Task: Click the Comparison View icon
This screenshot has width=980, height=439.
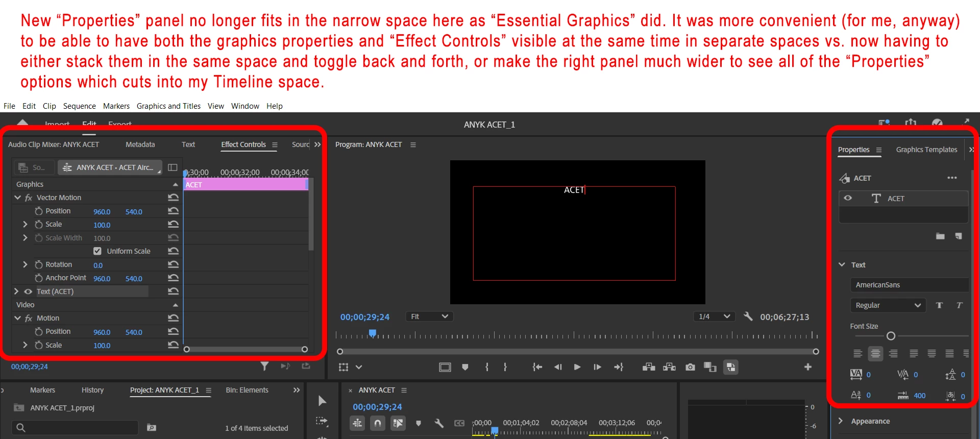Action: pos(710,367)
